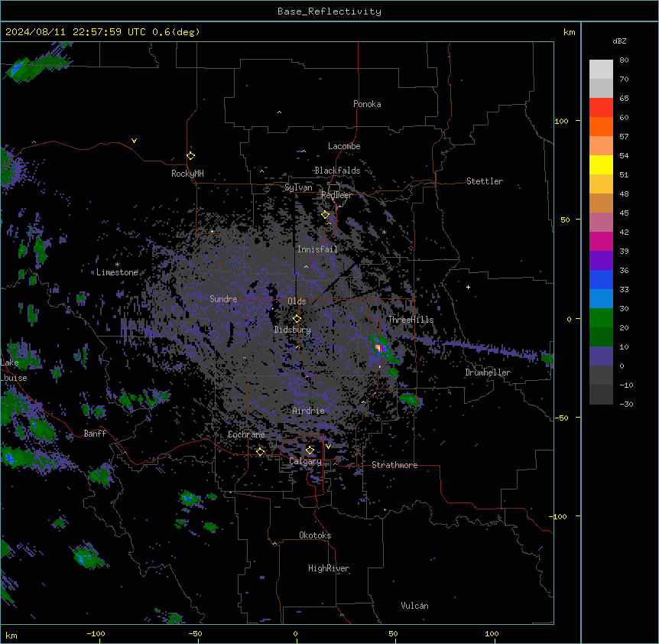
Task: Click the RedDeer city label
Action: 337,195
